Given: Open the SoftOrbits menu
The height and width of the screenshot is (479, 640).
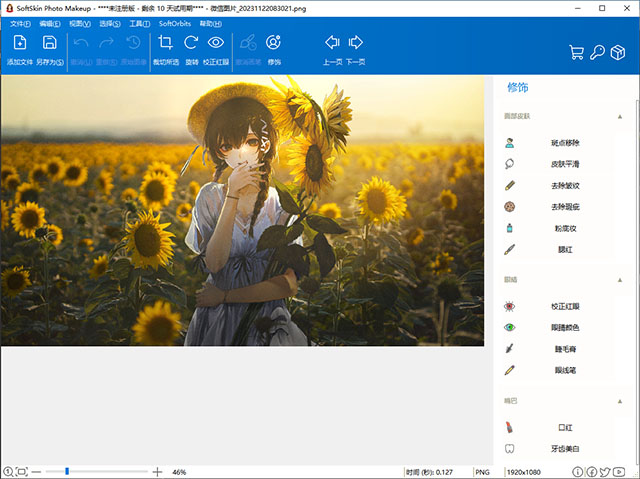Looking at the screenshot, I should pyautogui.click(x=174, y=22).
